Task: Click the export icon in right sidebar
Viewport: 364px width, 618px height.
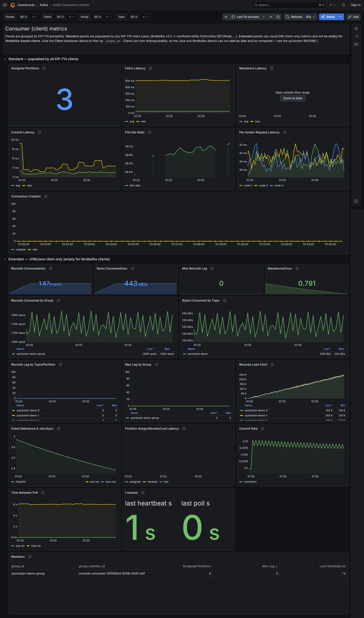Action: click(356, 28)
